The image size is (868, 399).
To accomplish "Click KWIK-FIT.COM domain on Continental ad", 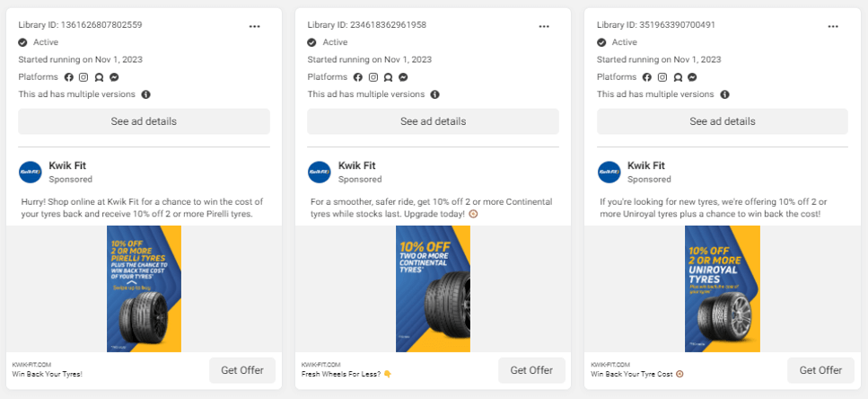I will 321,365.
